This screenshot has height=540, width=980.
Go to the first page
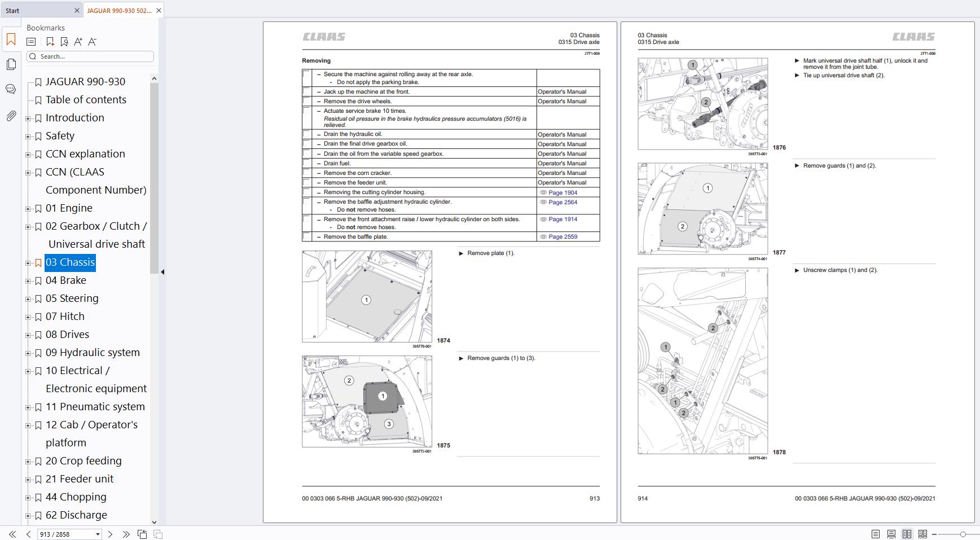click(x=12, y=534)
